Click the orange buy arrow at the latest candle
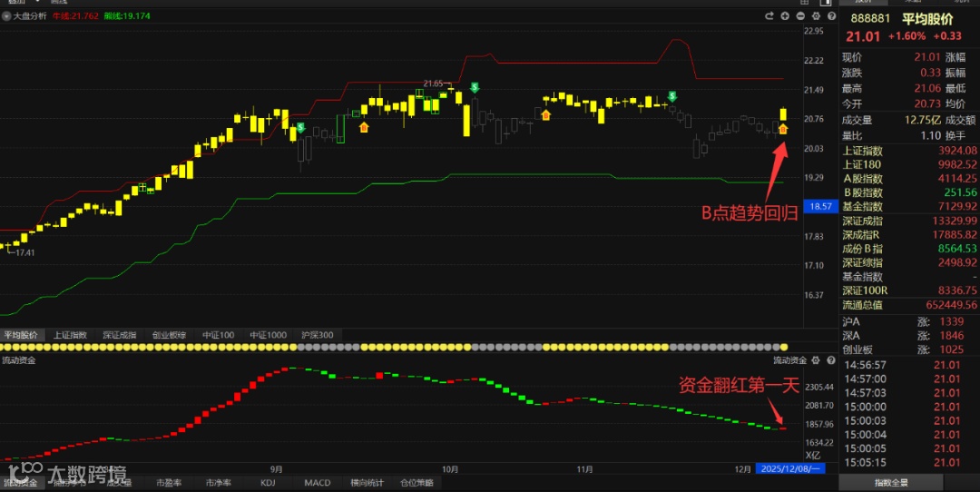This screenshot has width=980, height=492. (x=783, y=130)
